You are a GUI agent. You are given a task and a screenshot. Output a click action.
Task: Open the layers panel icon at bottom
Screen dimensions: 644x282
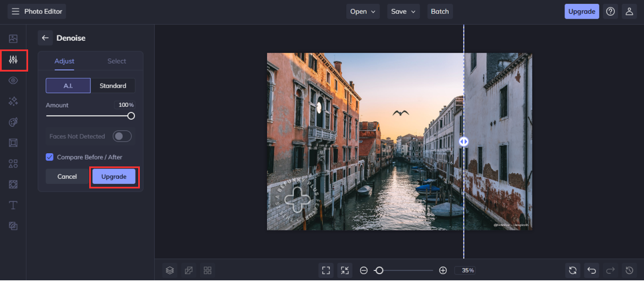(170, 270)
